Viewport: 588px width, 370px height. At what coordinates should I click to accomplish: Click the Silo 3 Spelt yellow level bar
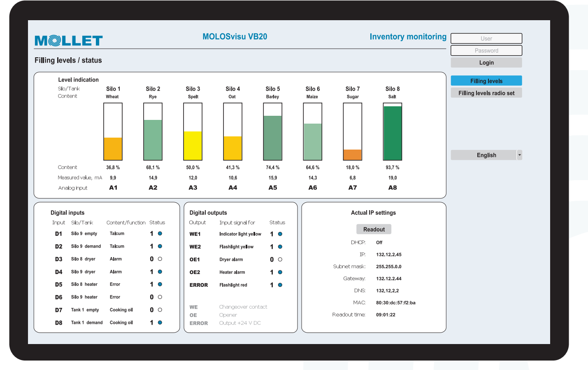coord(193,145)
